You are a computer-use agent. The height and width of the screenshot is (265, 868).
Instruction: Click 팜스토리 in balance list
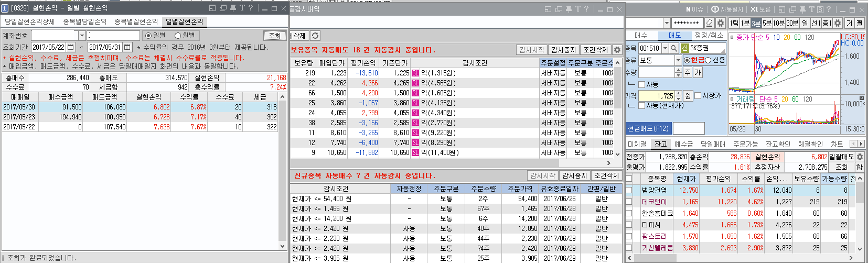654,236
